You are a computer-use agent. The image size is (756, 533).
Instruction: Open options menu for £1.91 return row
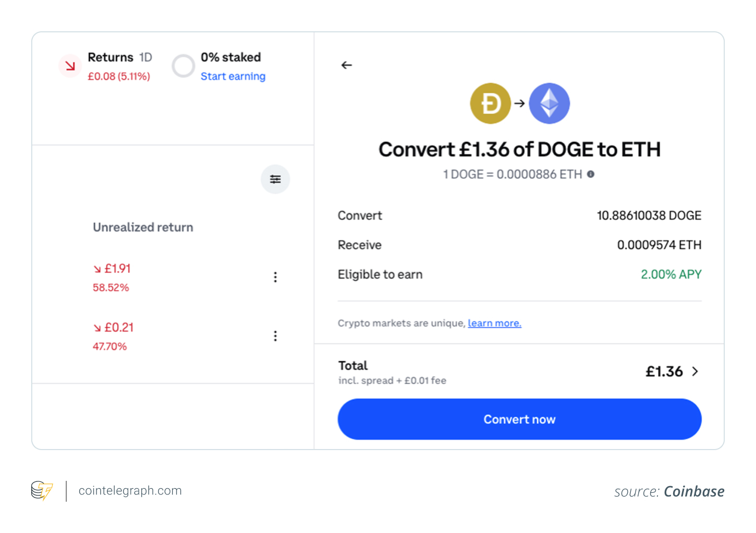click(x=275, y=277)
